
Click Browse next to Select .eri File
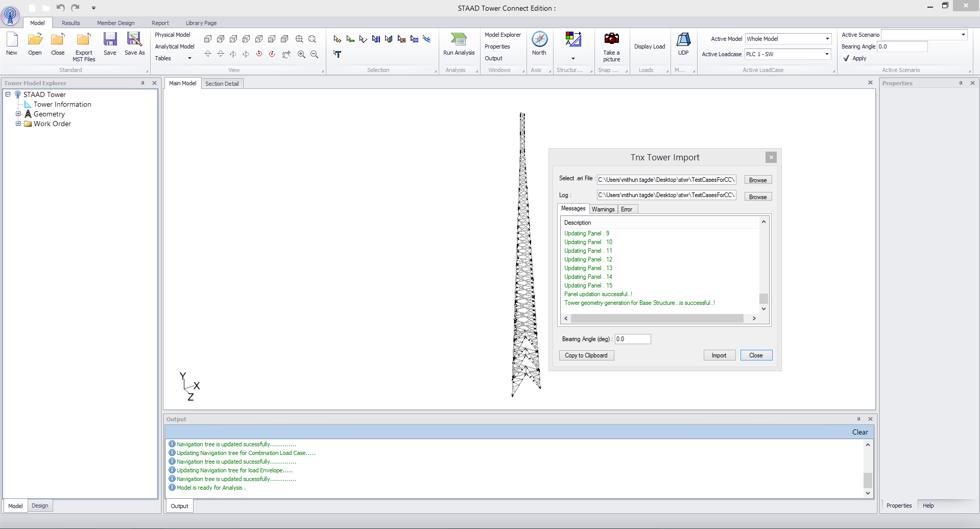[758, 180]
